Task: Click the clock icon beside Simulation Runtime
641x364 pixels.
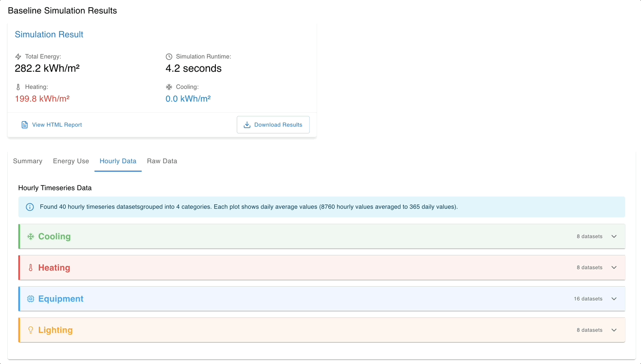Action: pyautogui.click(x=169, y=57)
